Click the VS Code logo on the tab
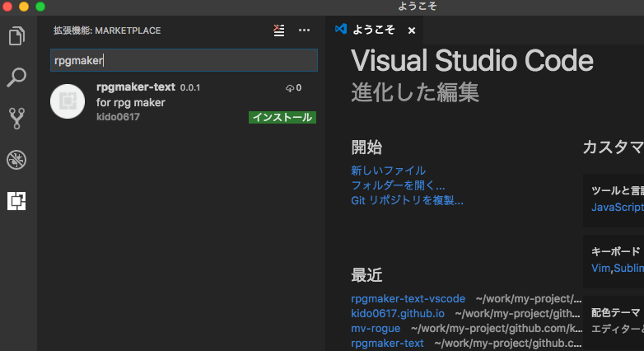644x351 pixels. (340, 29)
